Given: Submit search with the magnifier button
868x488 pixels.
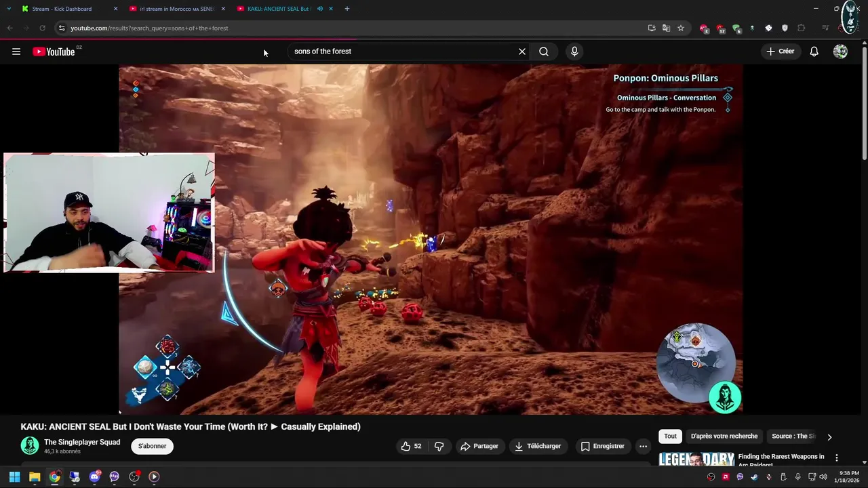Looking at the screenshot, I should [x=544, y=52].
